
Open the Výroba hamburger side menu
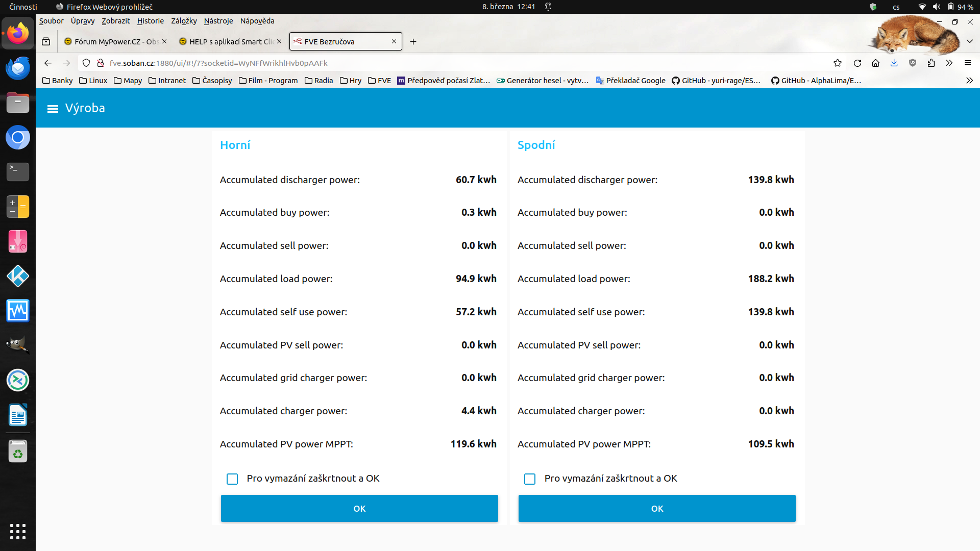tap(53, 109)
